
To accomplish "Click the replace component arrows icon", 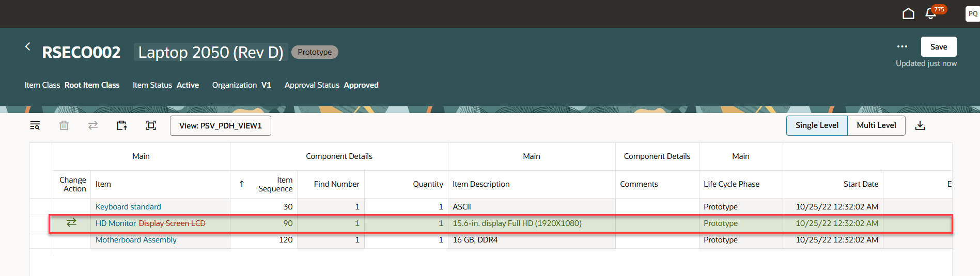I will (93, 125).
